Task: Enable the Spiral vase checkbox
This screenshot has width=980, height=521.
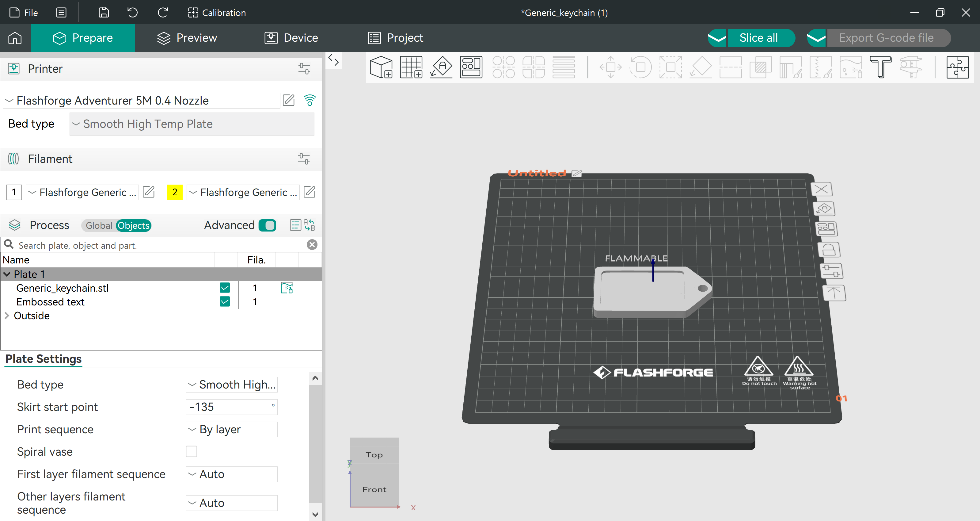Action: point(191,451)
